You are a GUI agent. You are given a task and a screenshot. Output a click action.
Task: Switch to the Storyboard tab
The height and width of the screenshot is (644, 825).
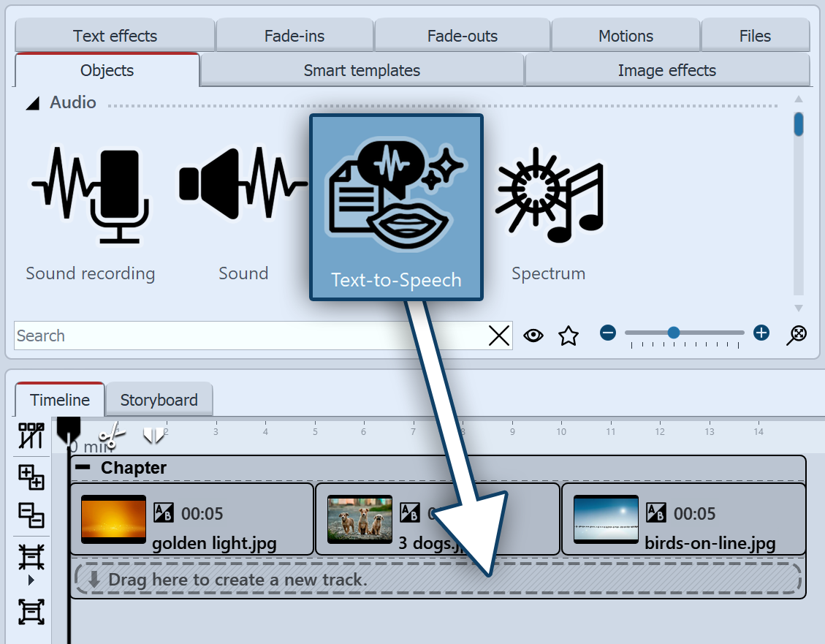(x=159, y=401)
